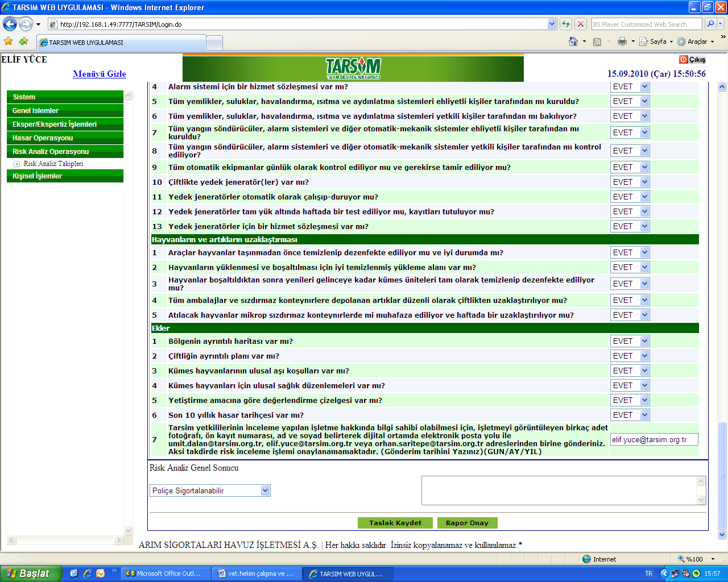Click the TARSIM WEB UYGUL taskbar button
This screenshot has height=582, width=728.
(349, 573)
